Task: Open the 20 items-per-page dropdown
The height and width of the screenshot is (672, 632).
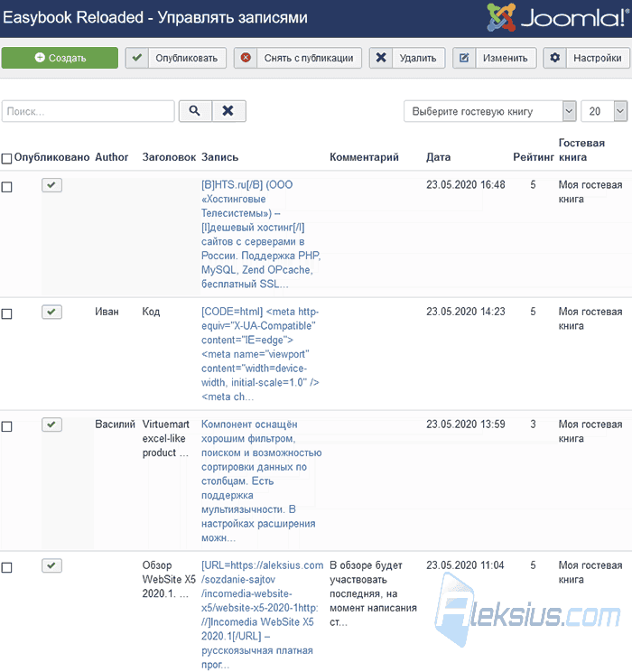Action: [604, 111]
